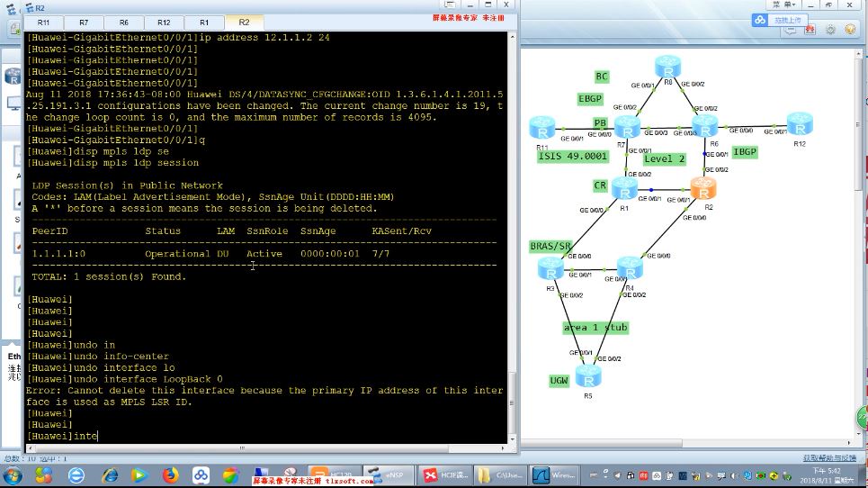Open the R6 console tab
The image size is (868, 488).
tap(123, 22)
